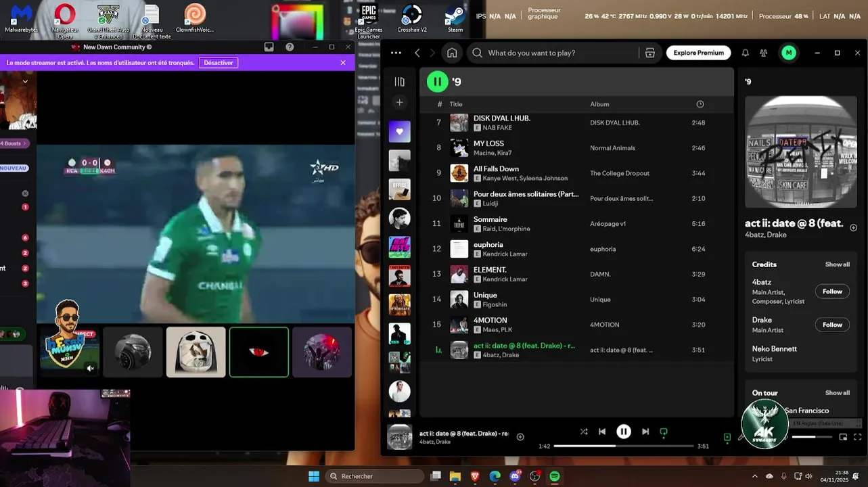Open 'DAMN.' album link
This screenshot has height=487, width=868.
pyautogui.click(x=600, y=275)
